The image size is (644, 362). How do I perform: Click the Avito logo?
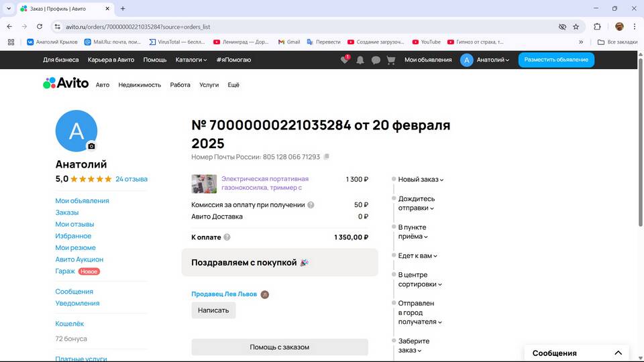pos(66,83)
